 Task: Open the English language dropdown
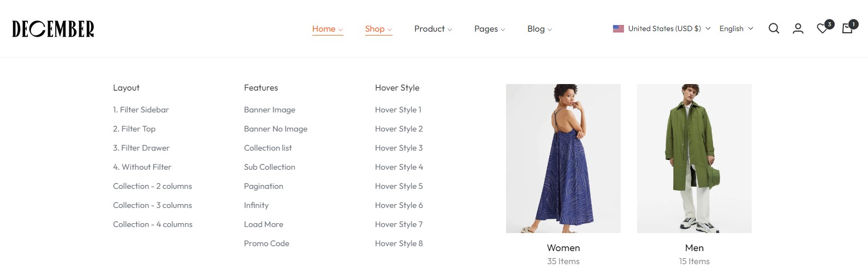[736, 28]
